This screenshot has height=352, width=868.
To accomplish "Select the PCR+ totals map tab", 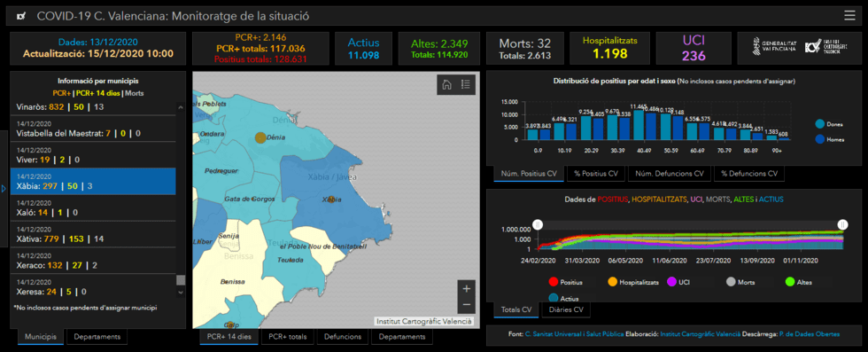I will coord(287,336).
